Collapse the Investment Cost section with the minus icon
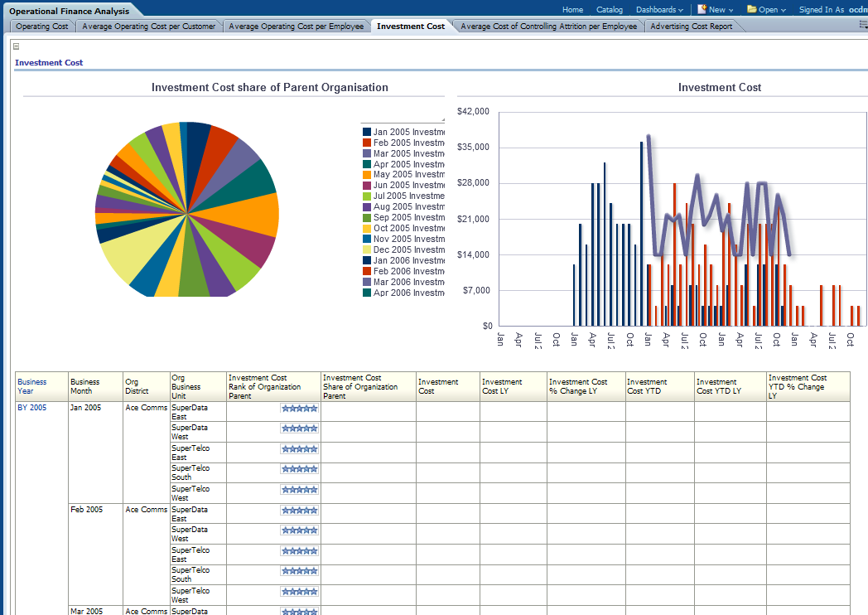868x615 pixels. pyautogui.click(x=14, y=47)
